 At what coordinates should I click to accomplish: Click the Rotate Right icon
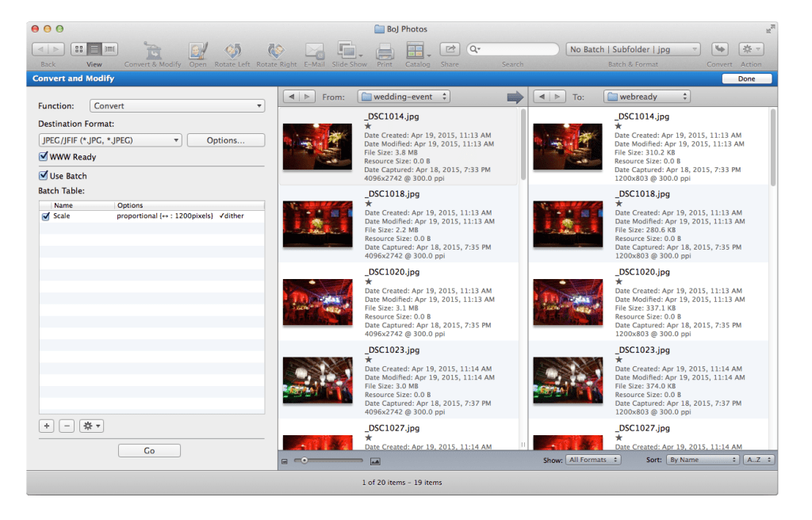[276, 51]
